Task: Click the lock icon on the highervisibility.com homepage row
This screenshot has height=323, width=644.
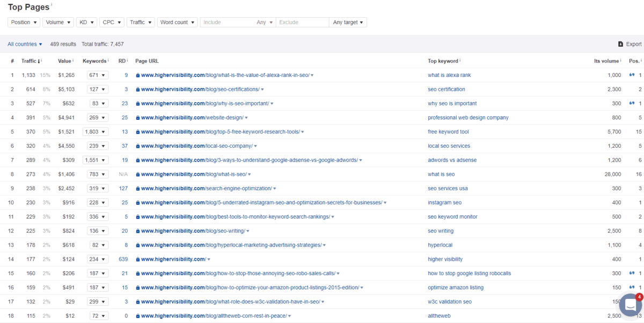Action: point(138,259)
